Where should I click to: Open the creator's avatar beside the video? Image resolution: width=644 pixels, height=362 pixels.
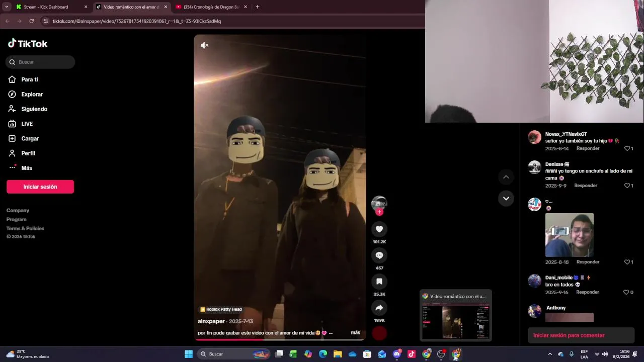379,203
